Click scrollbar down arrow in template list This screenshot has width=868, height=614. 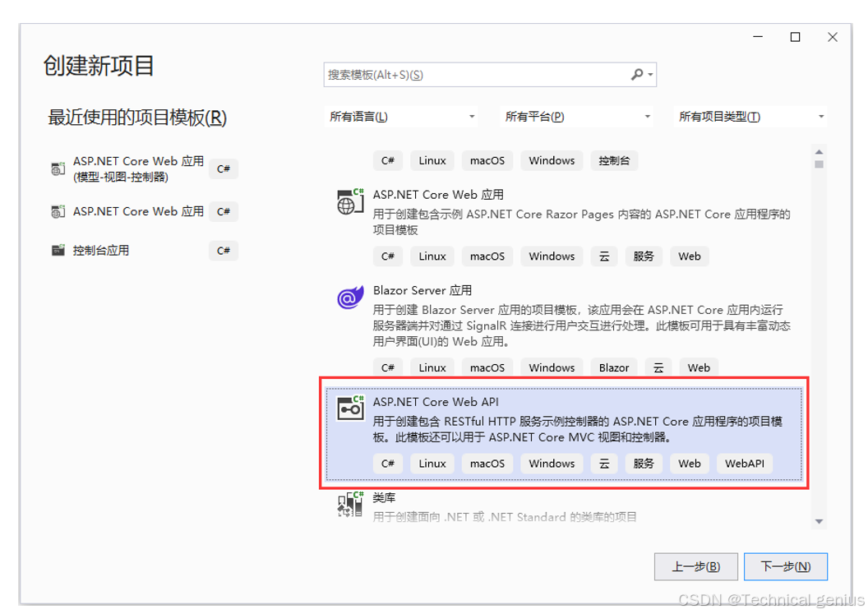click(x=820, y=522)
